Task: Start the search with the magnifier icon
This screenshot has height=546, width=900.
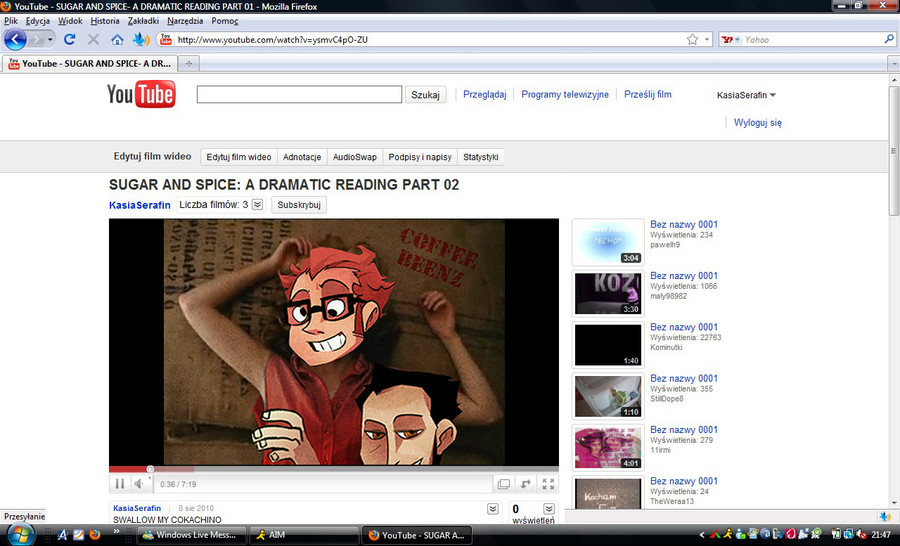Action: [889, 39]
